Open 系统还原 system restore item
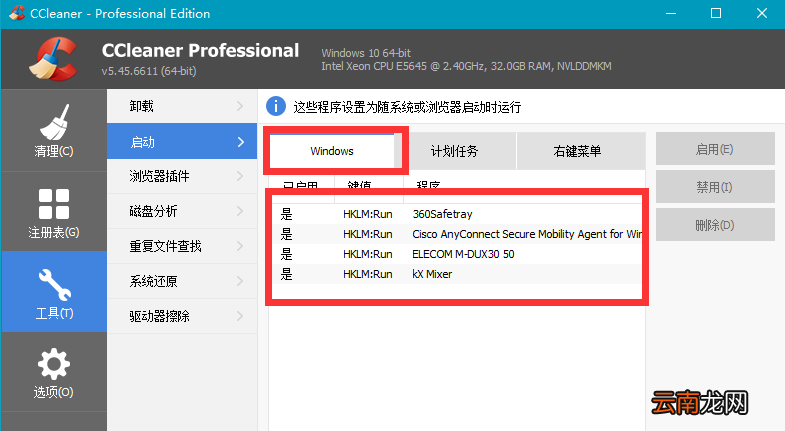The height and width of the screenshot is (431, 785). click(x=182, y=281)
